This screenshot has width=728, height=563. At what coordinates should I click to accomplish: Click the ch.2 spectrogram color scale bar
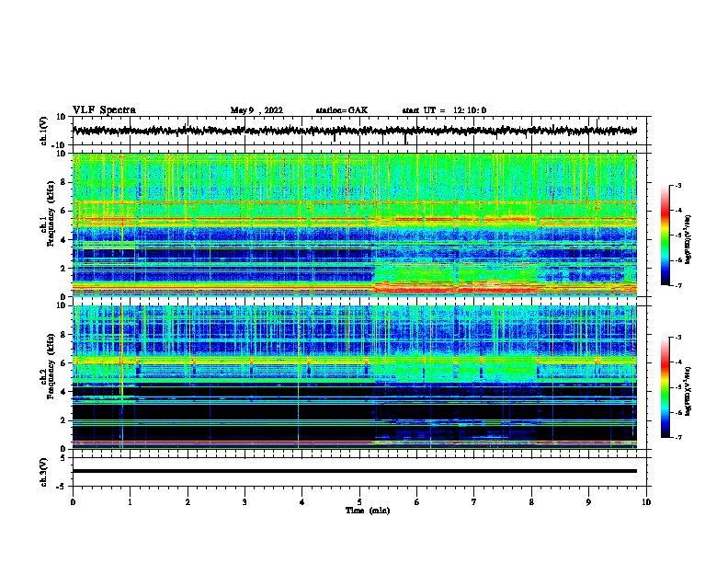[x=665, y=387]
